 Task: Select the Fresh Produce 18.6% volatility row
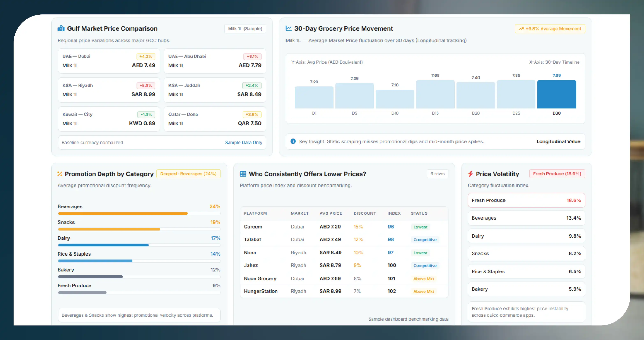tap(526, 200)
